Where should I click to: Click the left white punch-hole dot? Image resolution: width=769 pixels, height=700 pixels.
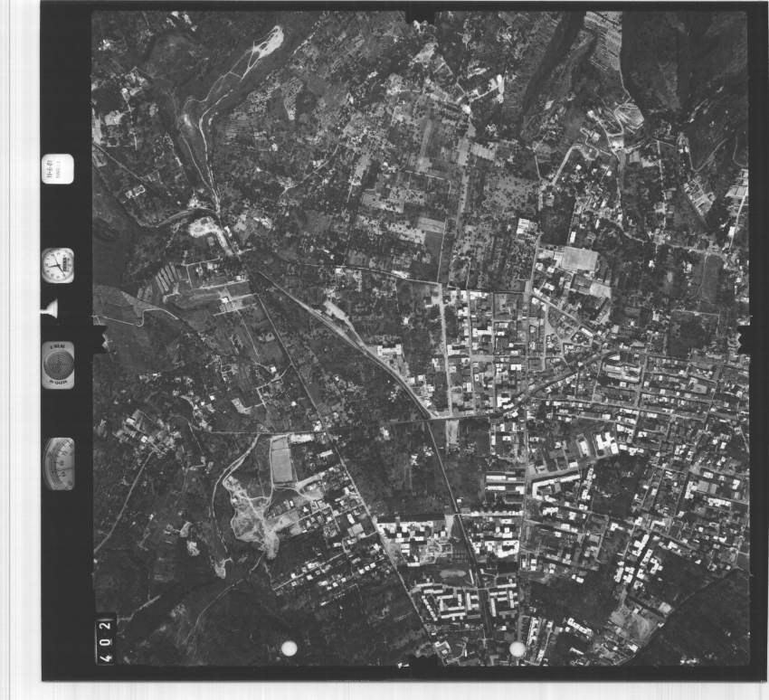[290, 648]
